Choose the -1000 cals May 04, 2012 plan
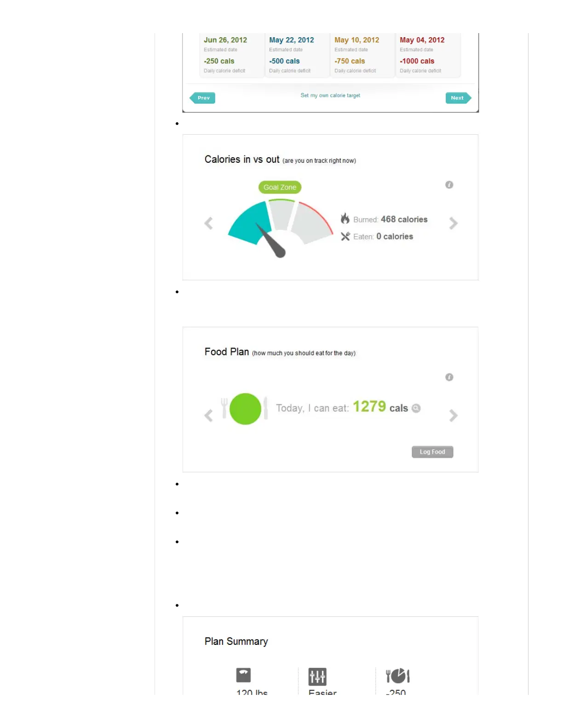 (x=428, y=55)
